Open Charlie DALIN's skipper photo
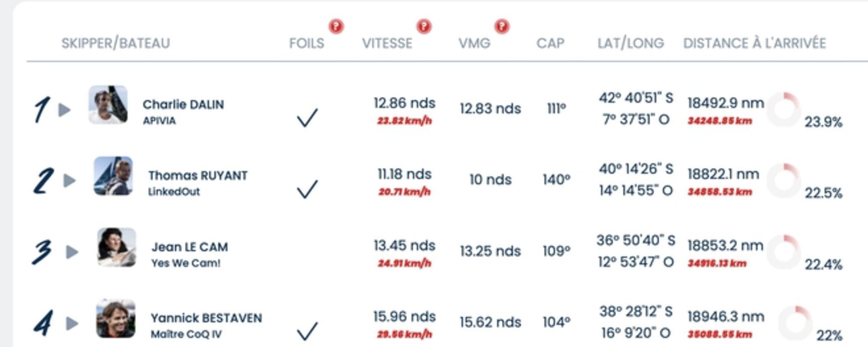This screenshot has height=347, width=868. (108, 105)
